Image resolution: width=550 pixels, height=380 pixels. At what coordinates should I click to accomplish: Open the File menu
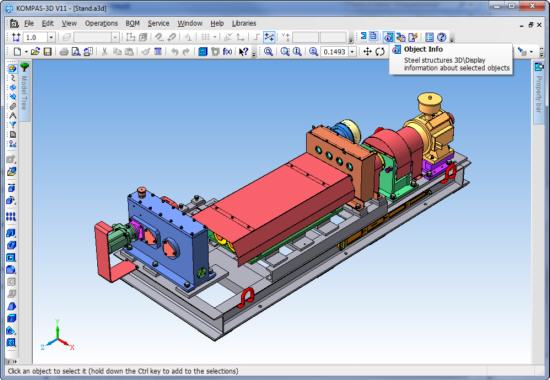(29, 24)
